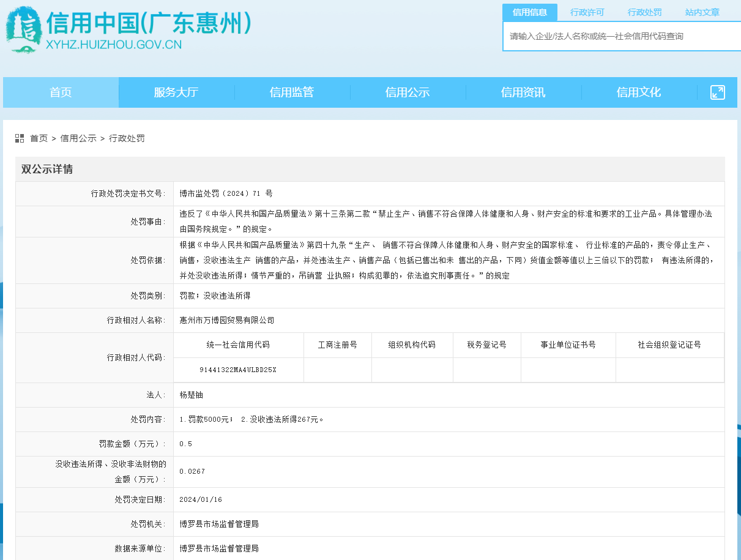Viewport: 741px width, 560px height.
Task: Click the 事业单位证书号 column header
Action: 568,345
